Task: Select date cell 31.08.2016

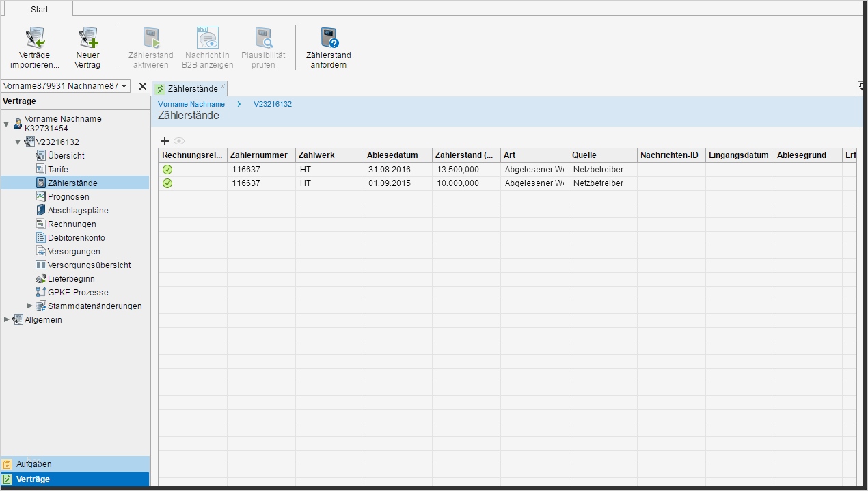Action: (398, 170)
